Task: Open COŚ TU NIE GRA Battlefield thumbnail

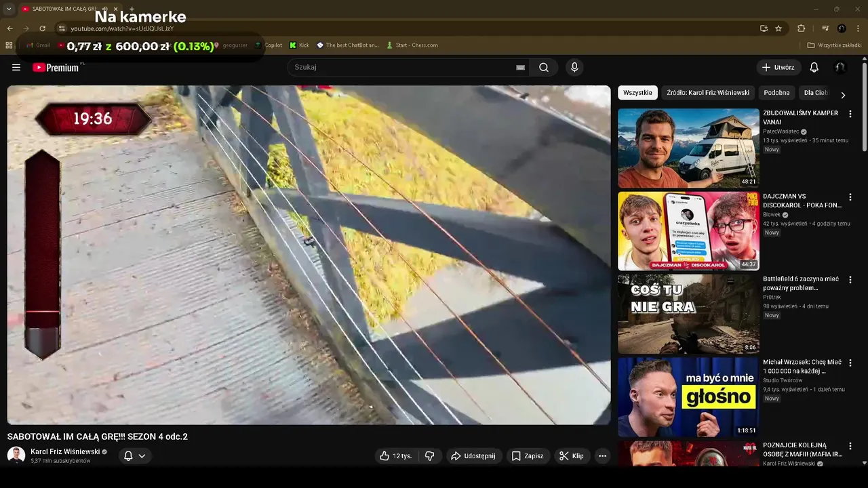Action: pyautogui.click(x=688, y=314)
